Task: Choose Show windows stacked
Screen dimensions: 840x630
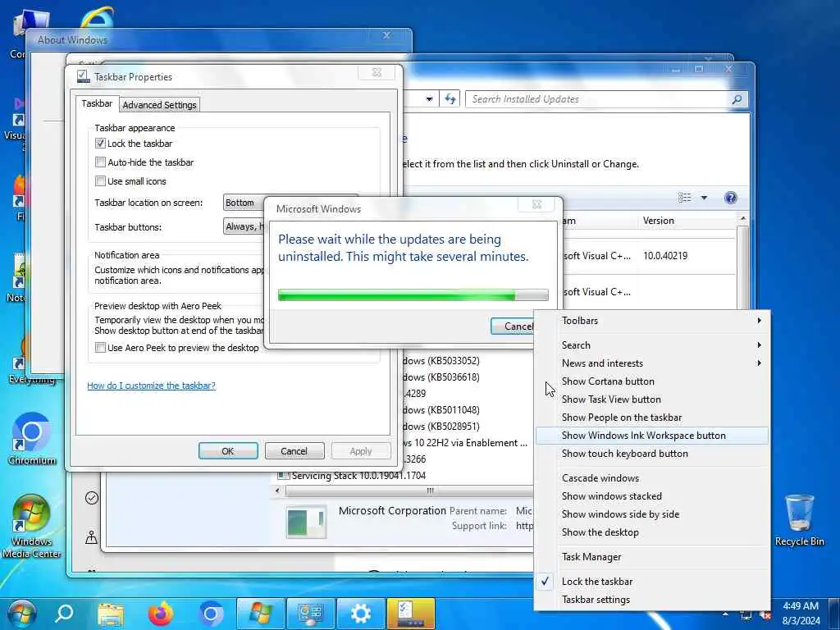Action: 652,496
